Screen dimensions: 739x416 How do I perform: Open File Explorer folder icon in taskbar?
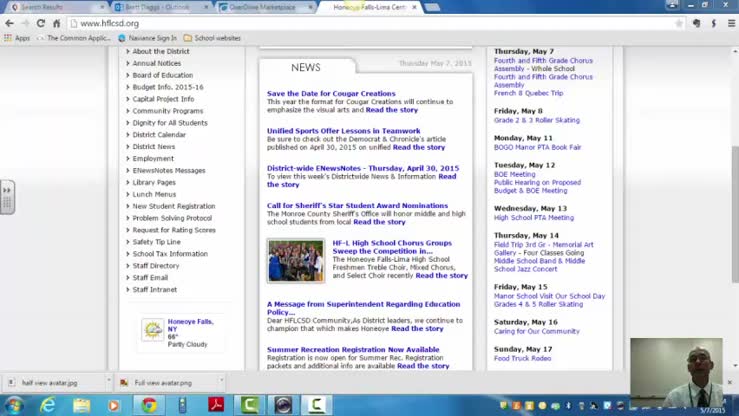pyautogui.click(x=81, y=405)
